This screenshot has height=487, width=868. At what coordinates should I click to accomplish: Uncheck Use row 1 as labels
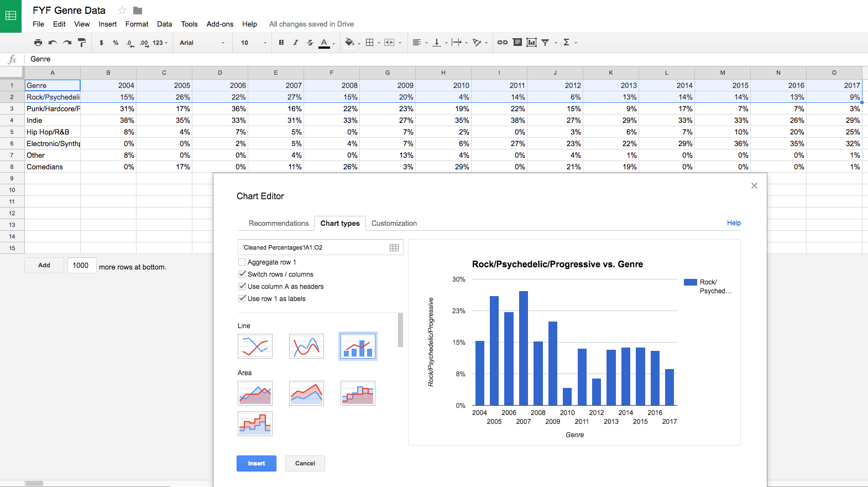[242, 299]
